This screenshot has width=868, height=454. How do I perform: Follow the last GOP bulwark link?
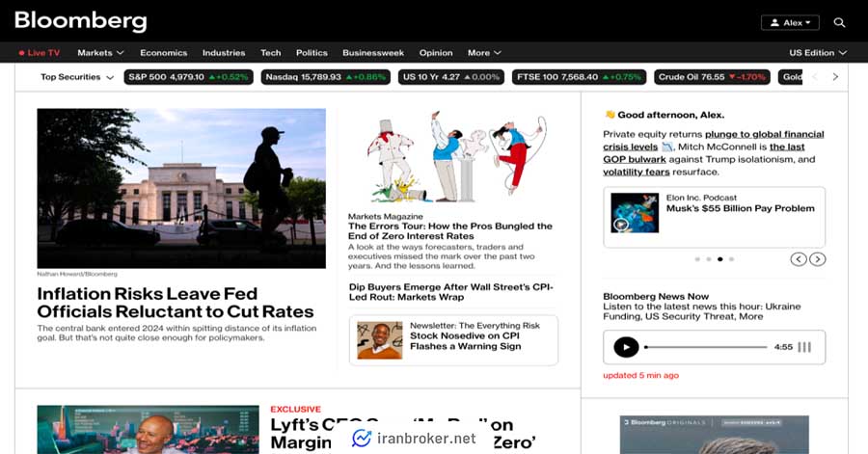click(704, 153)
